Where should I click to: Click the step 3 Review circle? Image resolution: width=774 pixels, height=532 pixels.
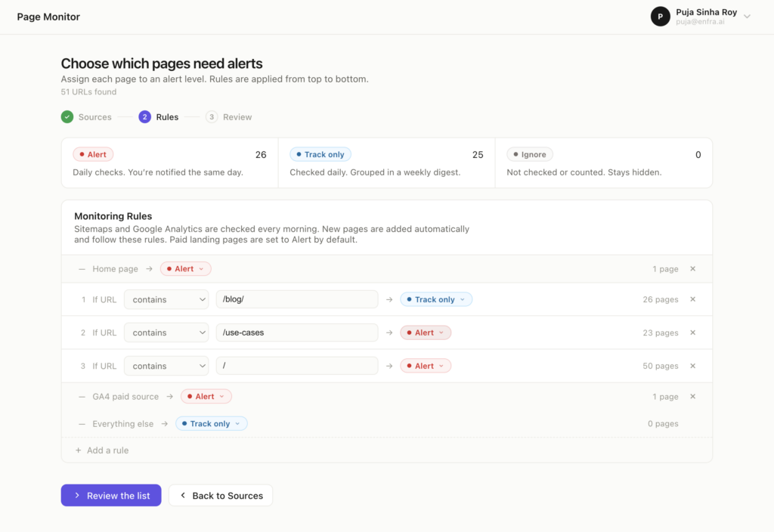(212, 117)
